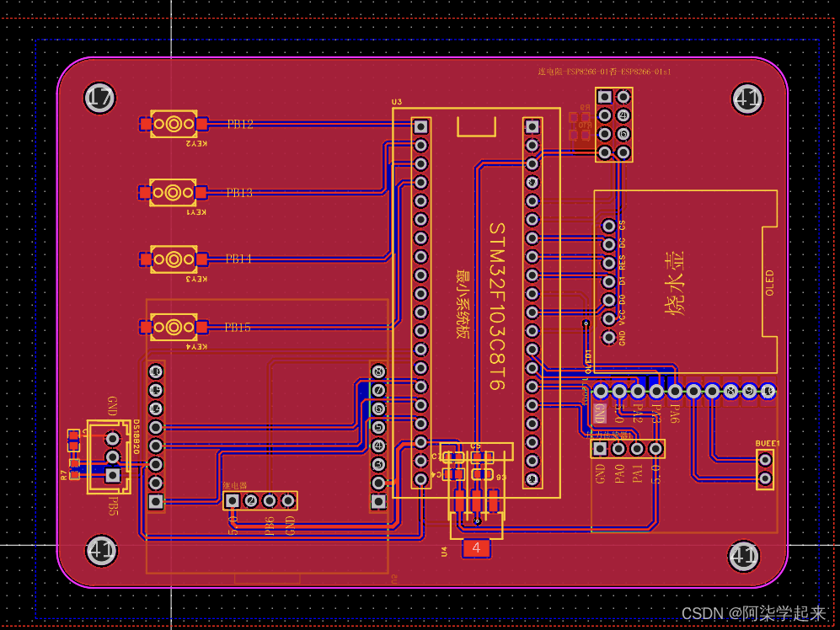This screenshot has width=840, height=630.
Task: Click the 继电器 relay label
Action: tap(234, 485)
